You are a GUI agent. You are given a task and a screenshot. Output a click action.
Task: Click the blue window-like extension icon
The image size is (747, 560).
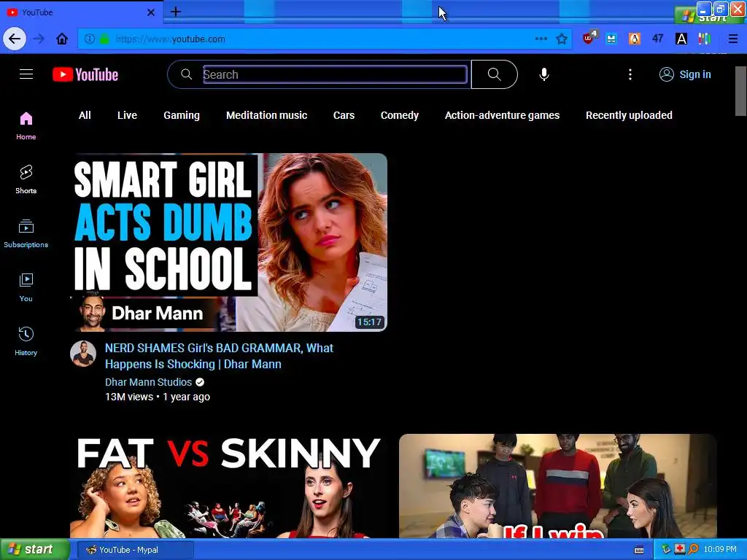(611, 39)
